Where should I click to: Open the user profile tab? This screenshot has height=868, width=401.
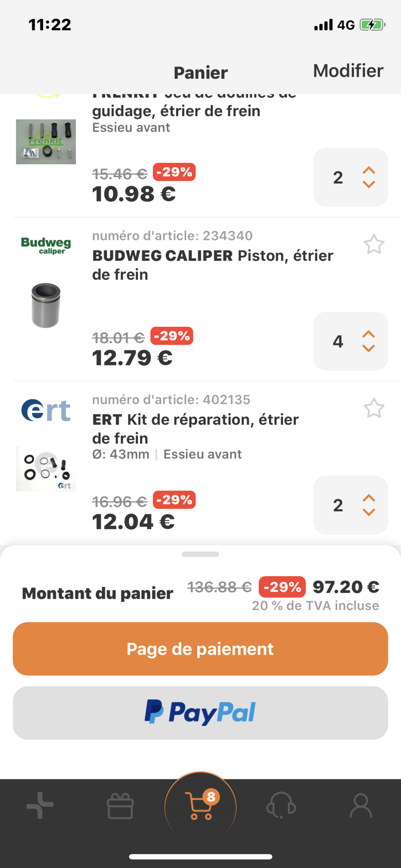tap(361, 806)
